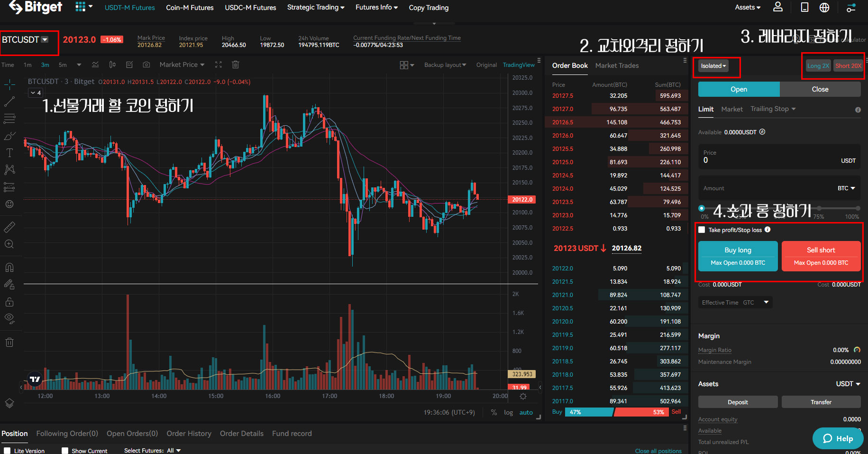Open the Trailing Stop order dropdown
The image size is (868, 454).
[773, 109]
